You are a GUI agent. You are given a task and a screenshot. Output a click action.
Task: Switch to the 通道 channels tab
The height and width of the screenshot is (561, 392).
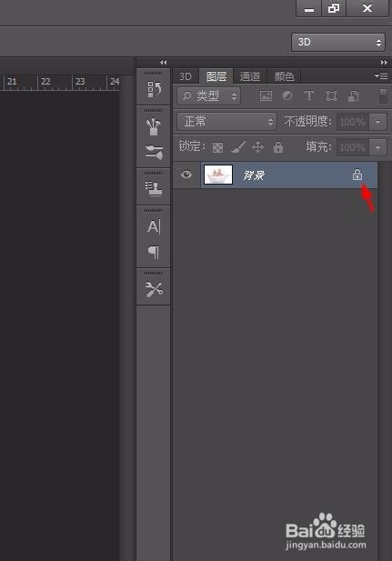250,76
